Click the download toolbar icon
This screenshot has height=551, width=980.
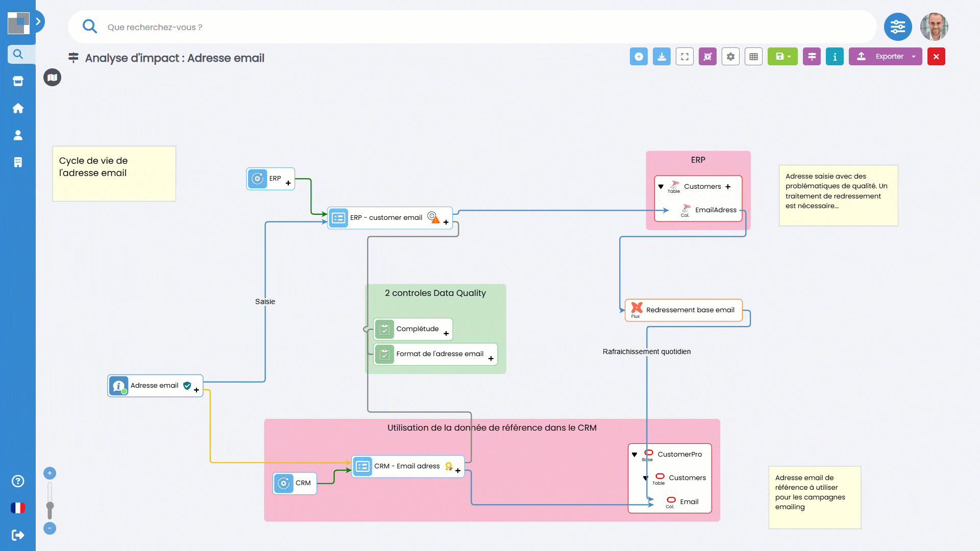tap(661, 57)
